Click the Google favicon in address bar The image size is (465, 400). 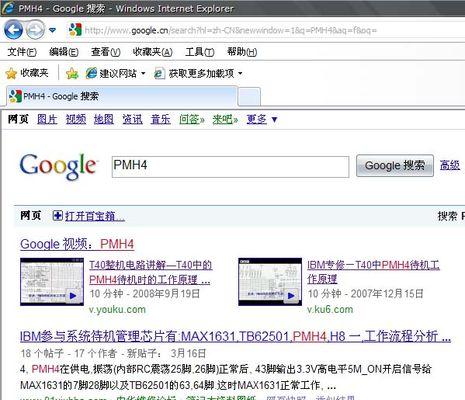75,30
